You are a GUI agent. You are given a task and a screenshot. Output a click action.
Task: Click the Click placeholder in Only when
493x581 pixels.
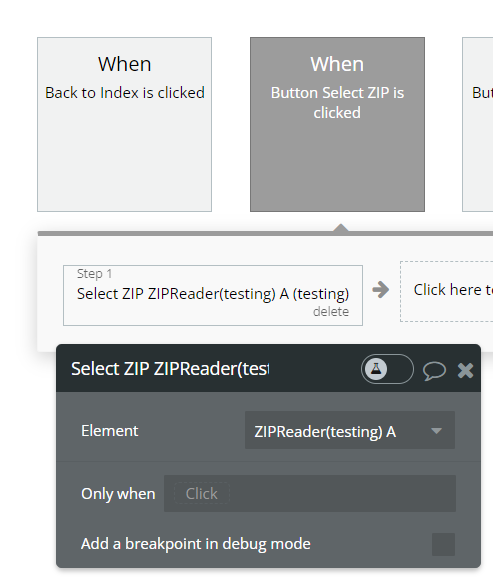[202, 494]
